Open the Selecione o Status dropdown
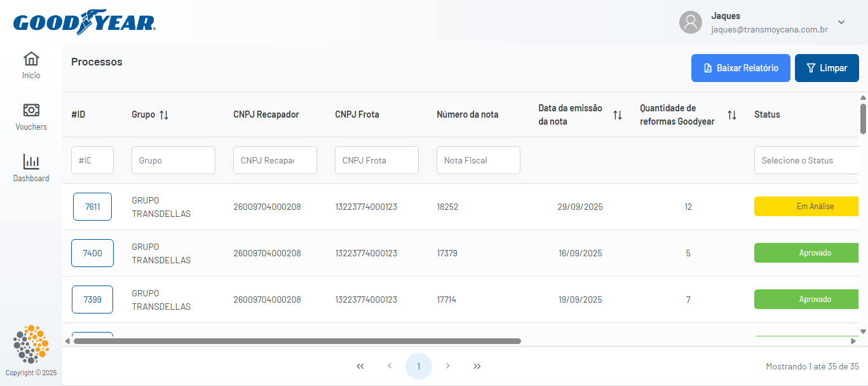 point(807,160)
